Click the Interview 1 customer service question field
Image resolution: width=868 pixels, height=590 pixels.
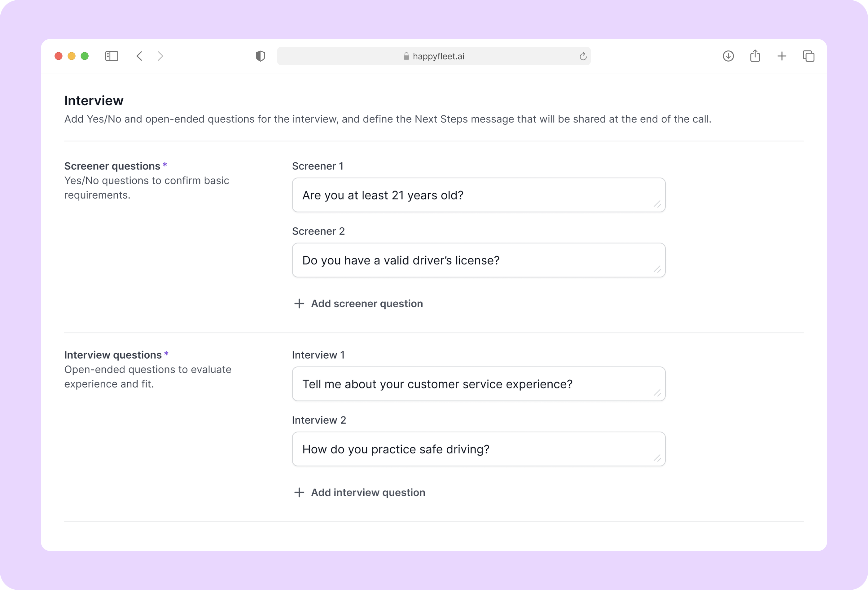478,384
